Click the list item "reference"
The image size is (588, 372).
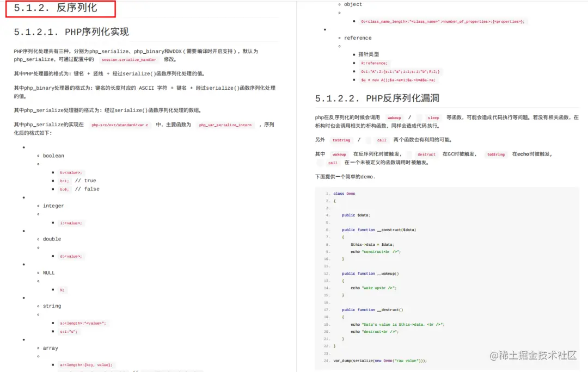point(358,38)
